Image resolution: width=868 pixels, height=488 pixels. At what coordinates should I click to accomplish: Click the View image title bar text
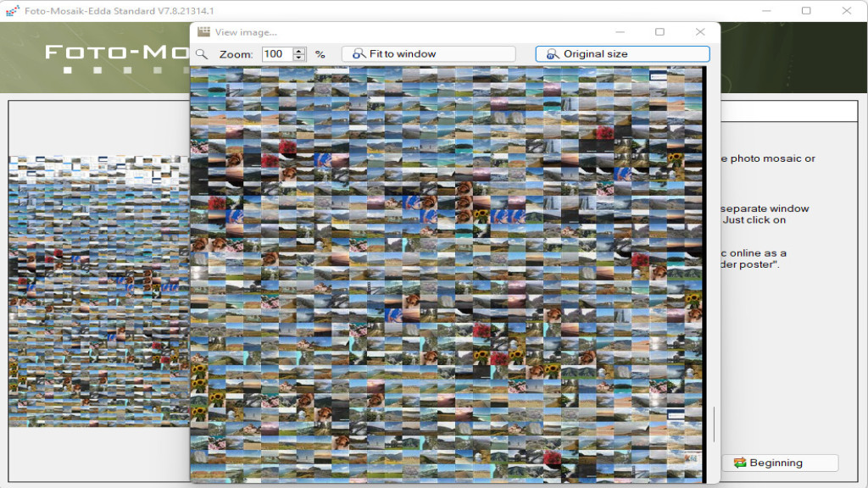click(246, 31)
